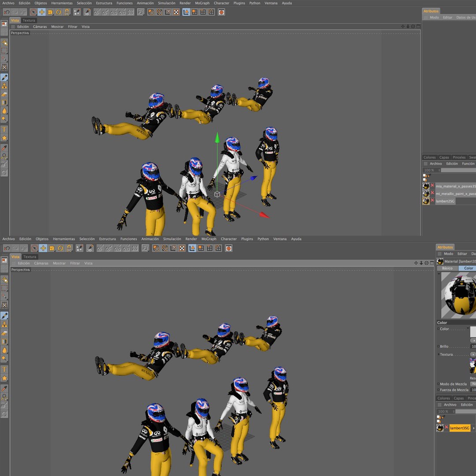476x476 pixels.
Task: Adjust the 100 % opacity slider in the top window
Action: point(458,170)
